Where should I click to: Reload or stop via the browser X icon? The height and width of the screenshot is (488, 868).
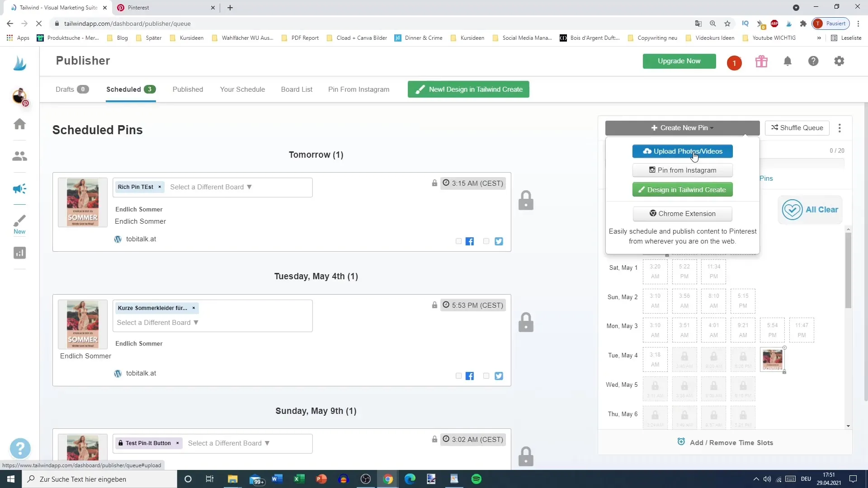pyautogui.click(x=39, y=23)
